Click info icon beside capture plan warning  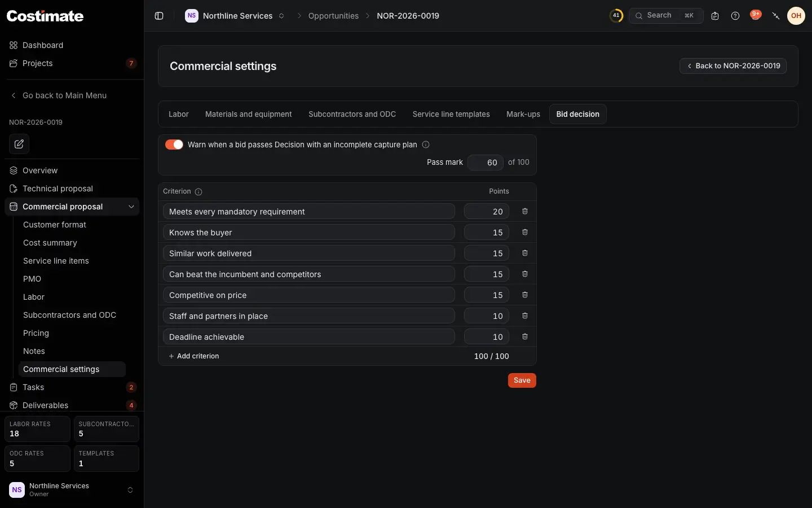click(426, 144)
